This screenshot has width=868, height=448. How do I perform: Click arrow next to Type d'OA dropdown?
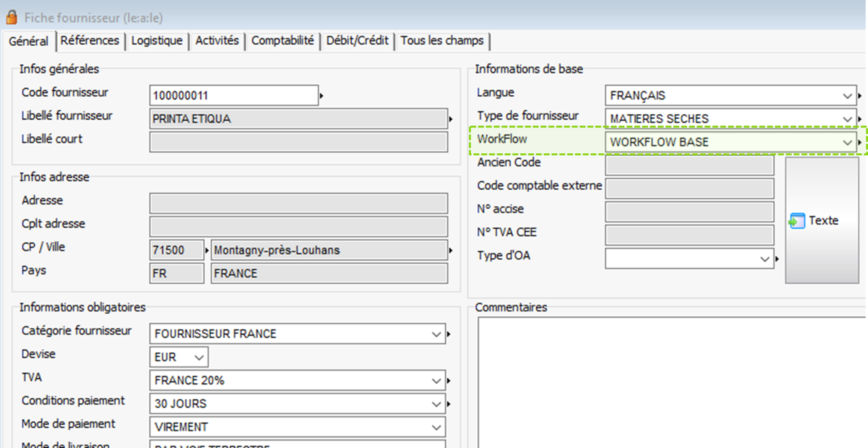pos(777,259)
